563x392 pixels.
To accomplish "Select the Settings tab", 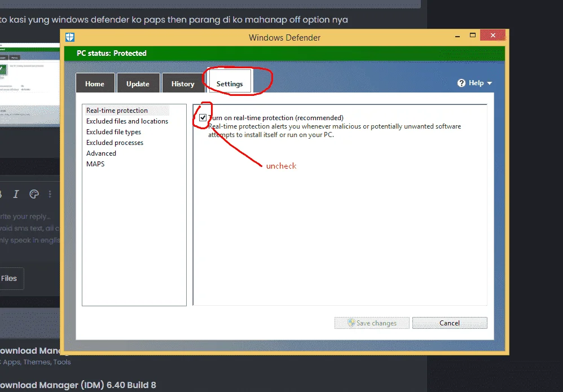I will (230, 82).
